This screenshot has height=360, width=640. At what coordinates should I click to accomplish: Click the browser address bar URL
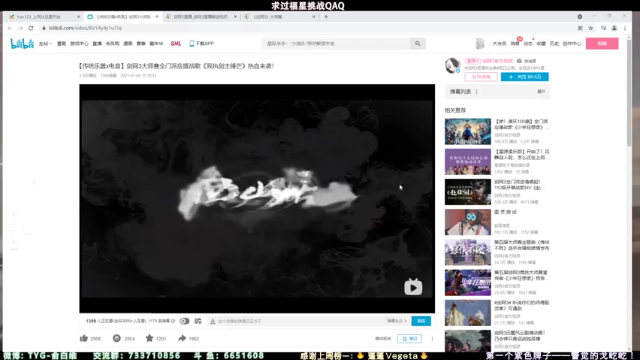coord(85,28)
